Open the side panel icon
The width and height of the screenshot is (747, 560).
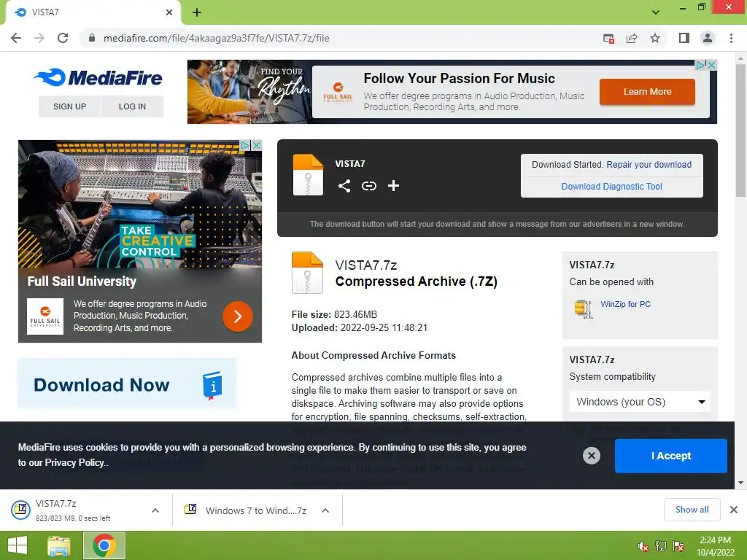684,38
